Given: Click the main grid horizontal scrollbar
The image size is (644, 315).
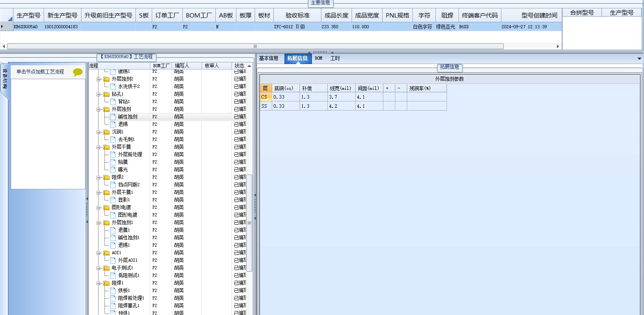Looking at the screenshot, I should 255,46.
